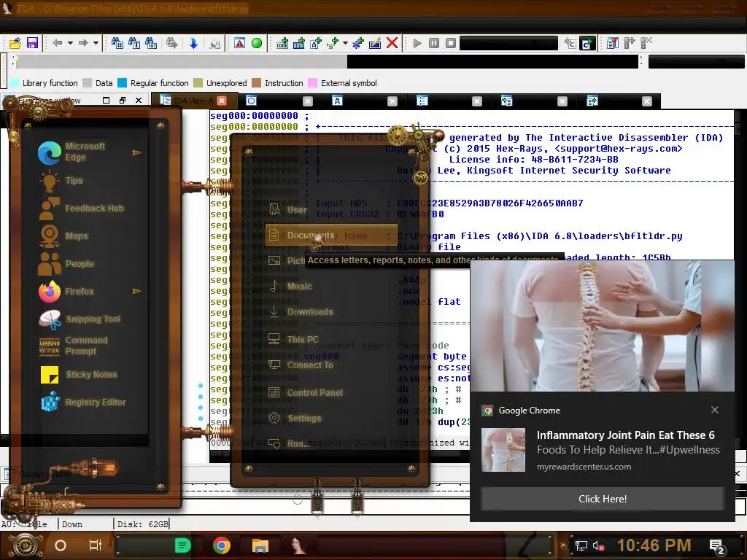Click the External symbol legend swatch
This screenshot has height=560, width=747.
pos(312,83)
